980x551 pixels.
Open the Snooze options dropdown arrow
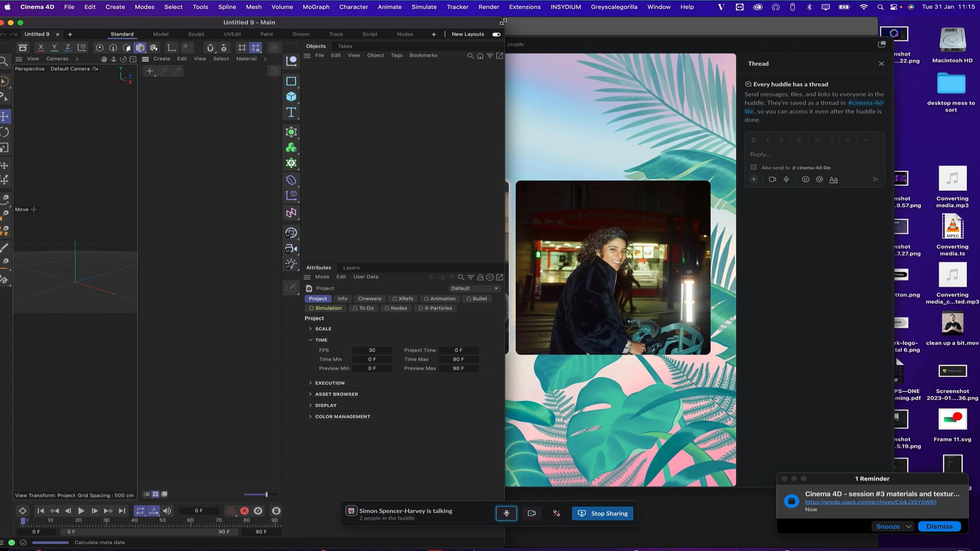[x=909, y=527]
